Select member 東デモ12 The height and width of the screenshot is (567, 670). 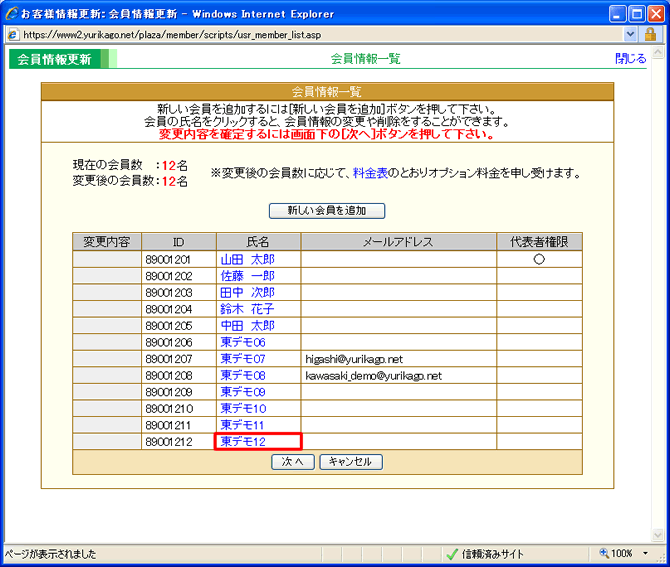pos(243,441)
